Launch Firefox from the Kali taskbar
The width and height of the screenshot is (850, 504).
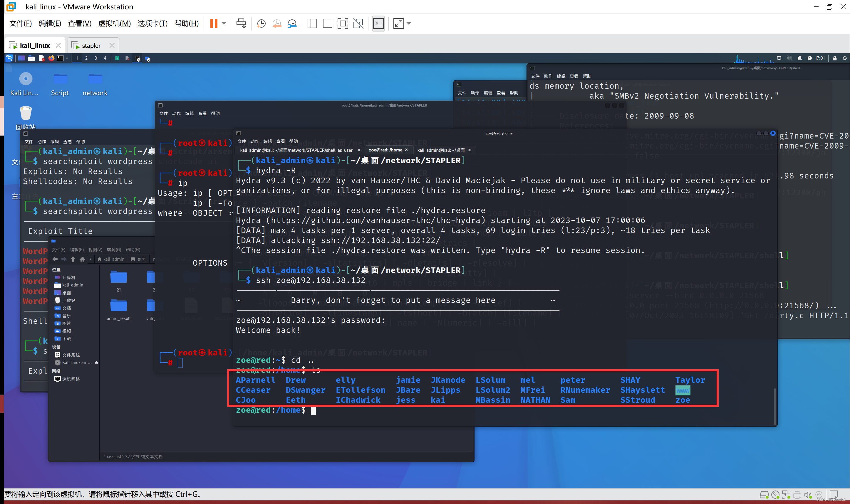click(51, 58)
